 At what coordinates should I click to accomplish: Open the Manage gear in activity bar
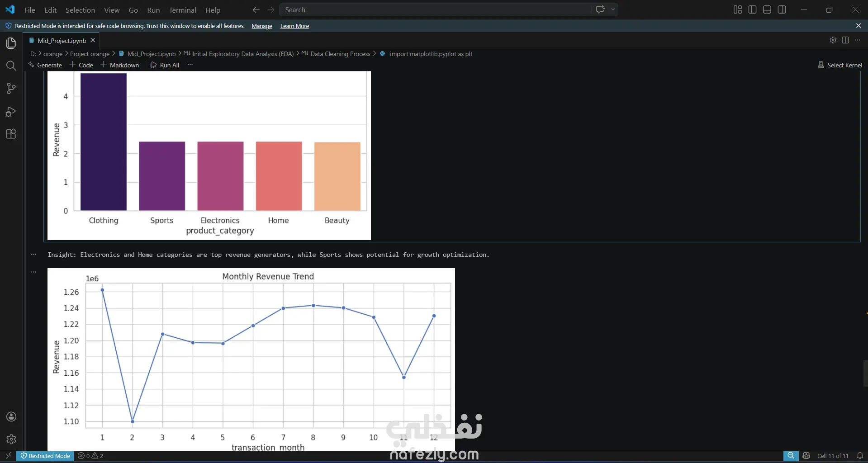coord(11,439)
